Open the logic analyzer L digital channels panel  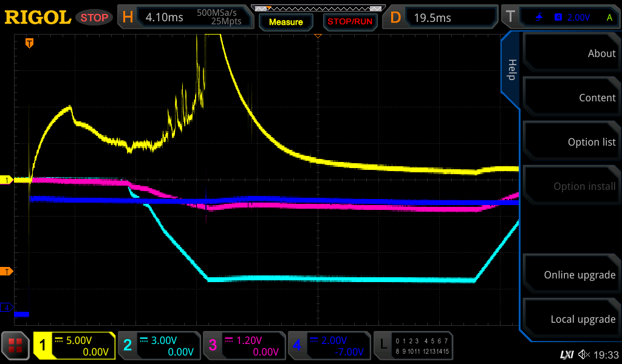414,346
